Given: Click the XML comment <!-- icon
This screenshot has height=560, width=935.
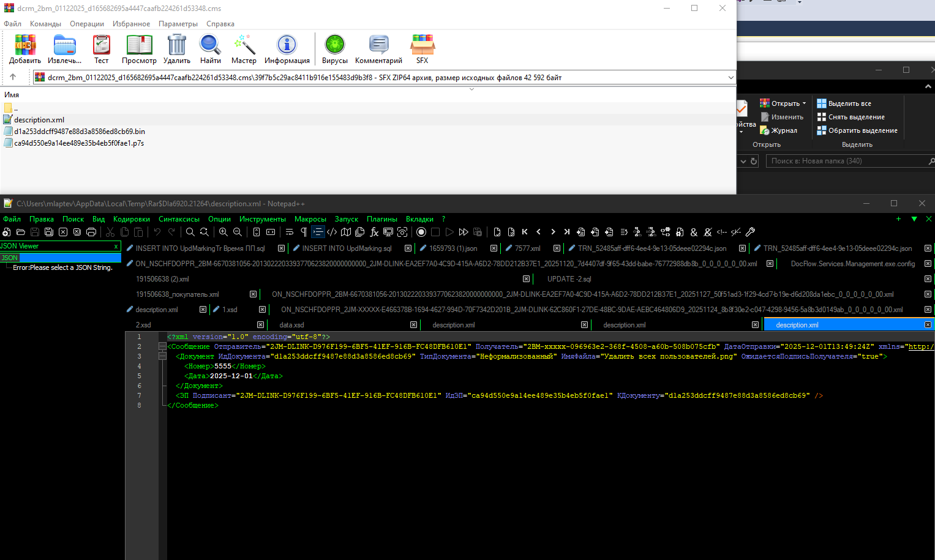Looking at the screenshot, I should (722, 232).
